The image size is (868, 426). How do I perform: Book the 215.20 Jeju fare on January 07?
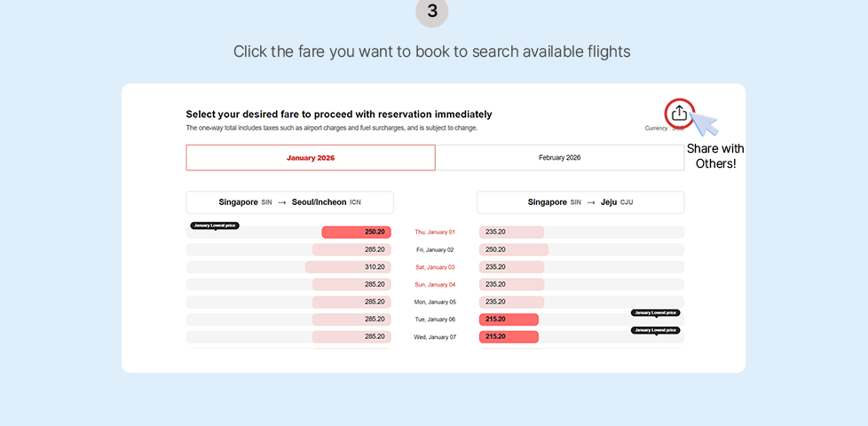pos(509,337)
